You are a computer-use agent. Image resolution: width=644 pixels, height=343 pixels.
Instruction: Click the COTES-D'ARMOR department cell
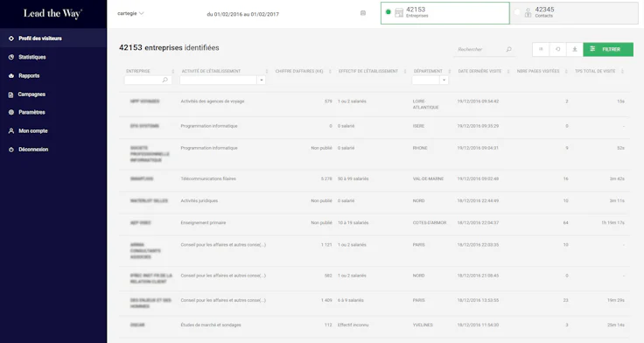coord(430,222)
